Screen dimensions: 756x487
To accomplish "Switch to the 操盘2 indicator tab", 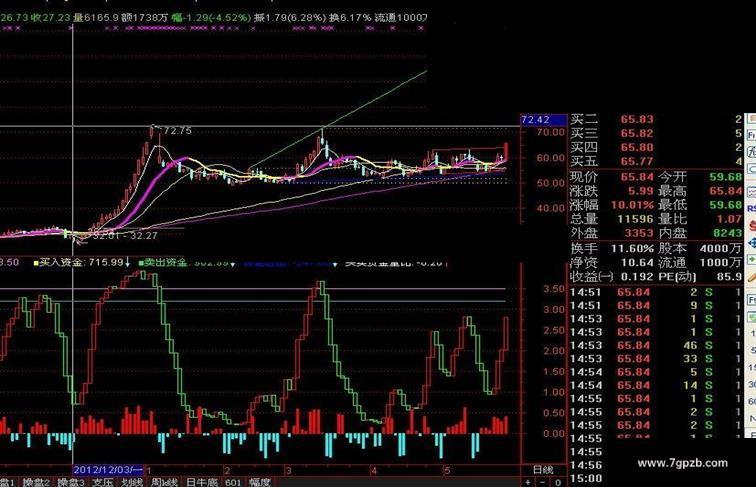I will tap(36, 482).
